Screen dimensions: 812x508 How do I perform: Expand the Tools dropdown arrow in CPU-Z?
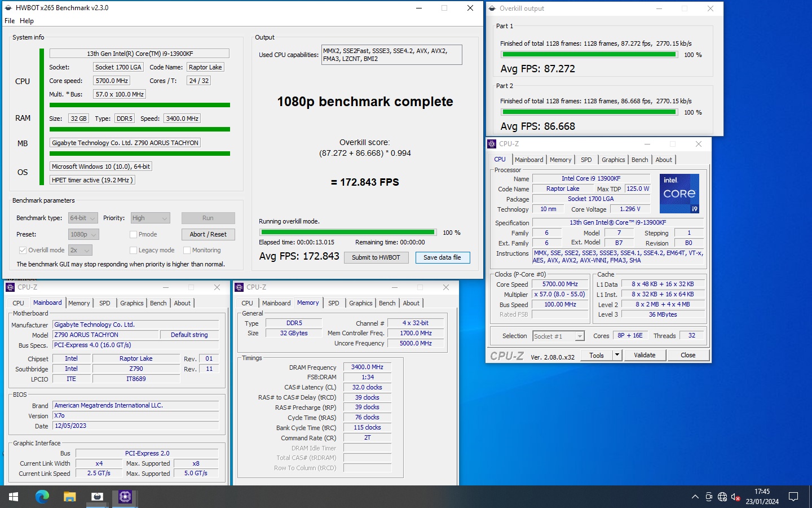(x=617, y=355)
